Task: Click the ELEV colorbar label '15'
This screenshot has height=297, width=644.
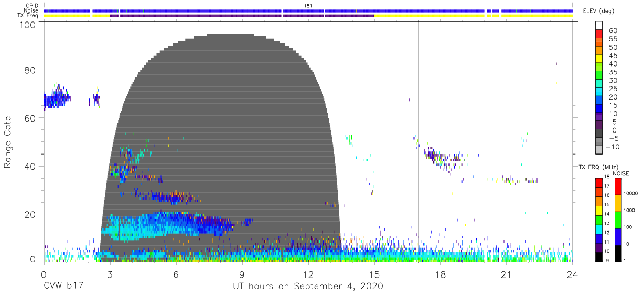Action: pos(613,105)
